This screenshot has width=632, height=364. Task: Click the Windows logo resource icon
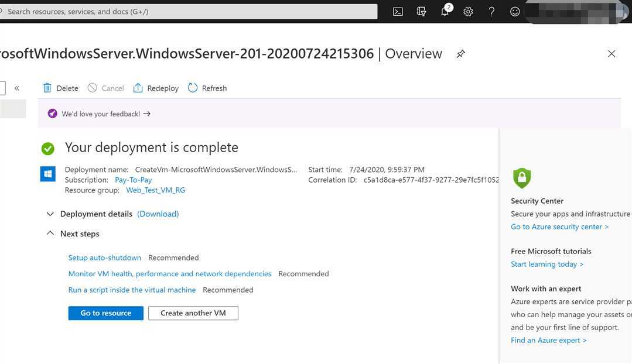[48, 174]
